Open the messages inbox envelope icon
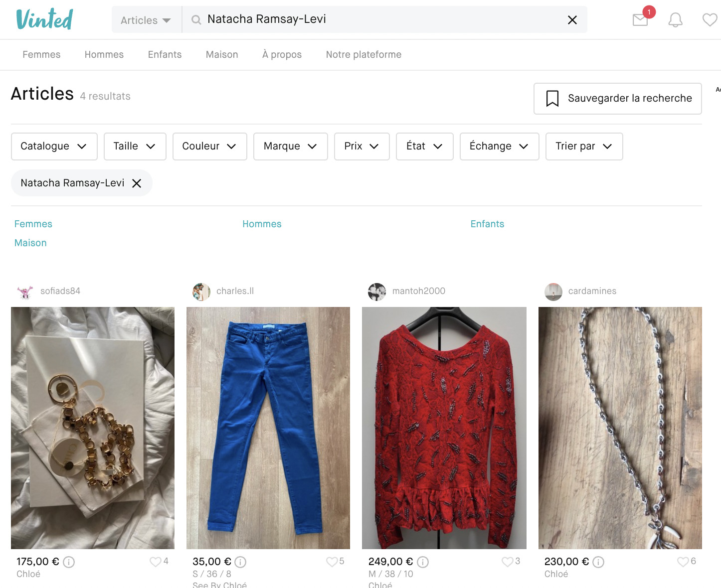721x588 pixels. pyautogui.click(x=640, y=20)
